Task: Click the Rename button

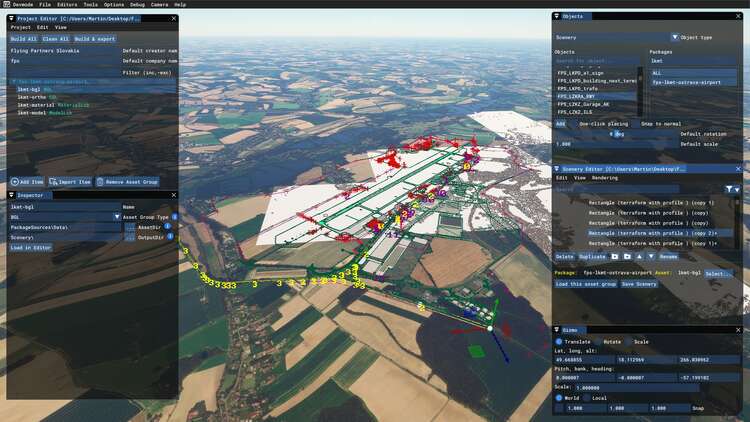Action: (x=668, y=256)
